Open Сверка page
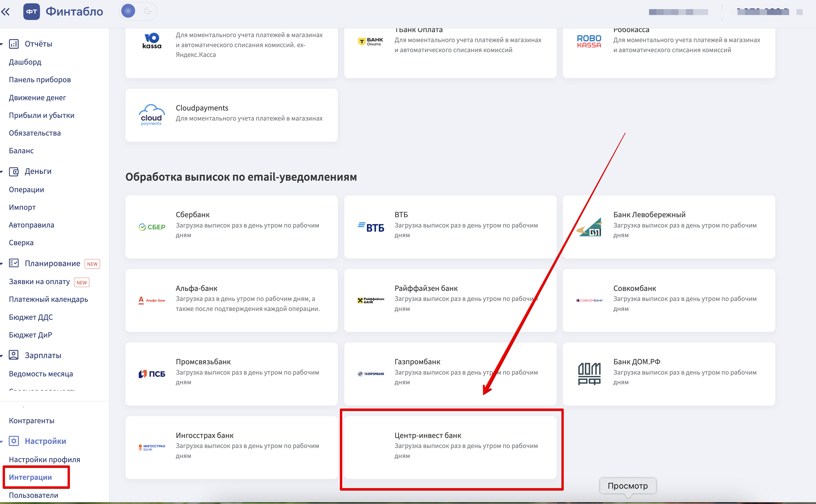Screen dimensions: 816x504 [x=21, y=243]
